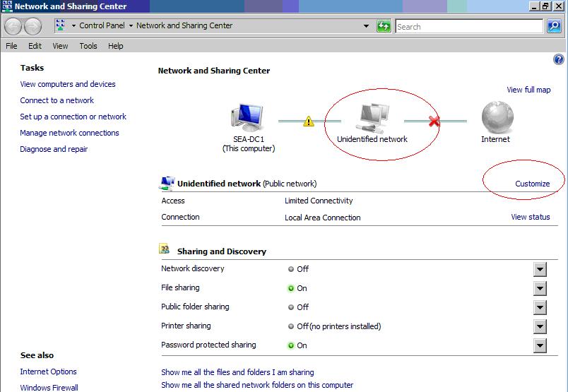Image resolution: width=568 pixels, height=392 pixels.
Task: Click the red X connection error icon
Action: [434, 121]
